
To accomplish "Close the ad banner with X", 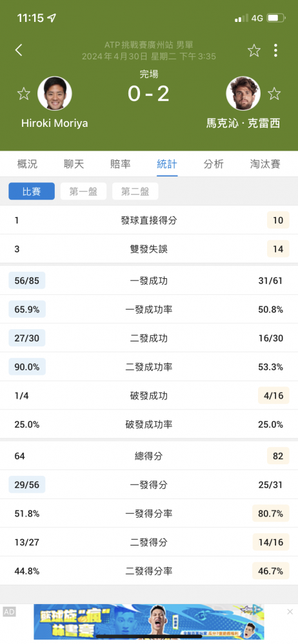I will (290, 612).
